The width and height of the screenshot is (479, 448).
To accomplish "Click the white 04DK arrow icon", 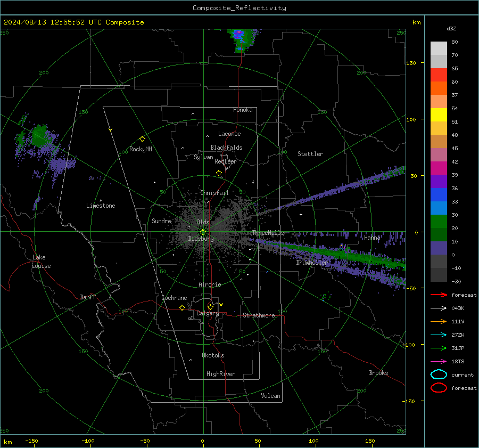I will click(439, 308).
